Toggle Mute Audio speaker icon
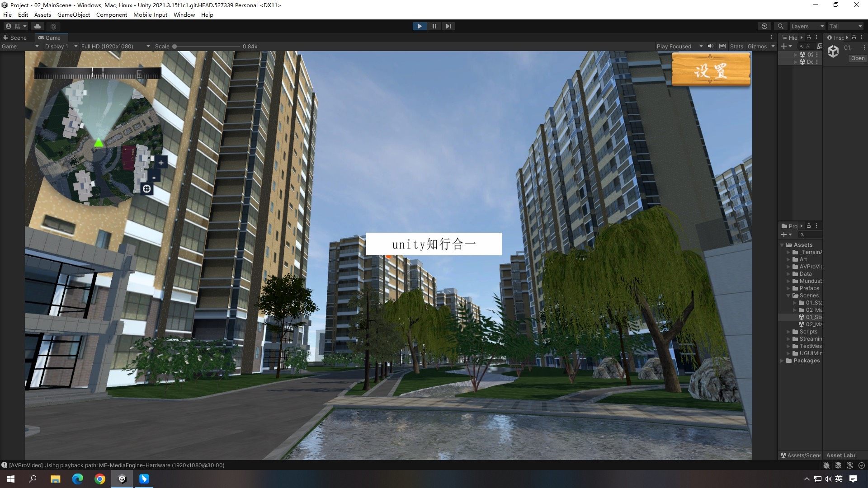The width and height of the screenshot is (868, 488). click(711, 46)
